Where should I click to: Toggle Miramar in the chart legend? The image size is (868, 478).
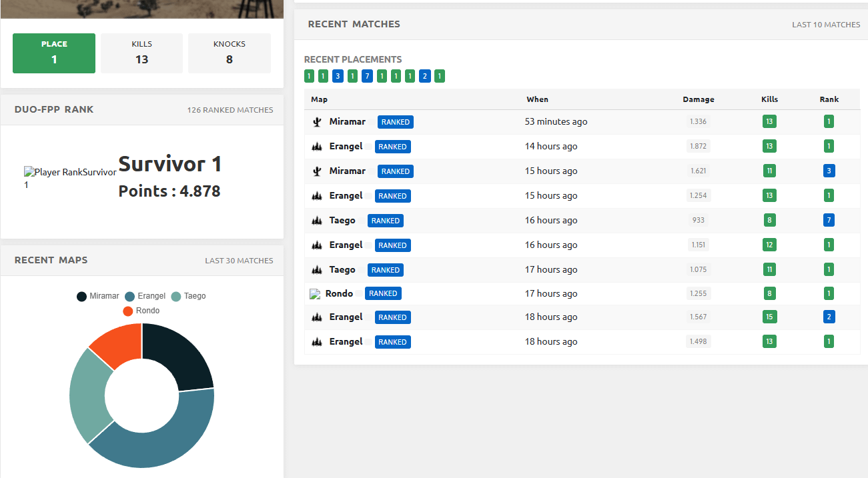[98, 296]
